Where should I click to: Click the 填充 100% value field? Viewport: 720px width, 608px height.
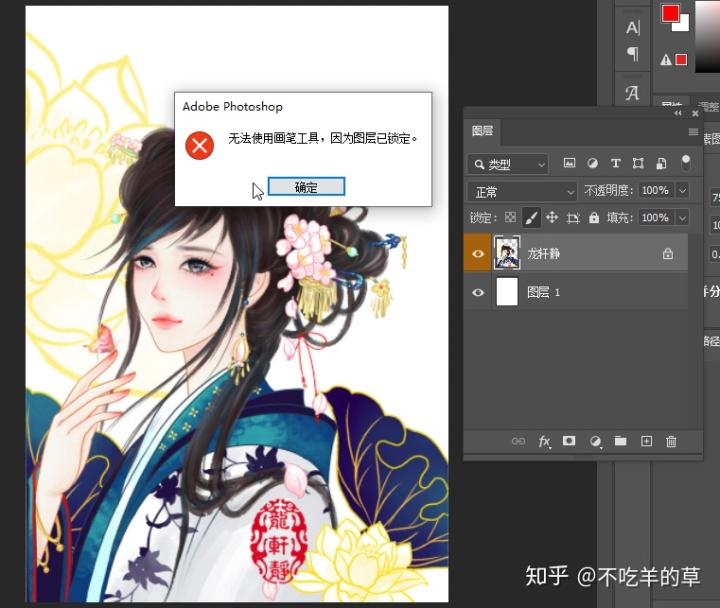(x=656, y=217)
